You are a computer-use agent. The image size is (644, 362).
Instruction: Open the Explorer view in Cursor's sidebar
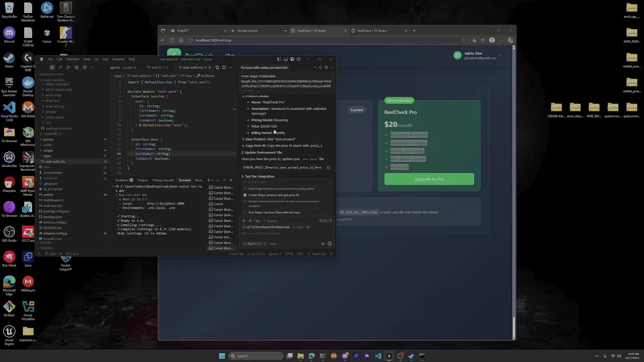[52, 67]
